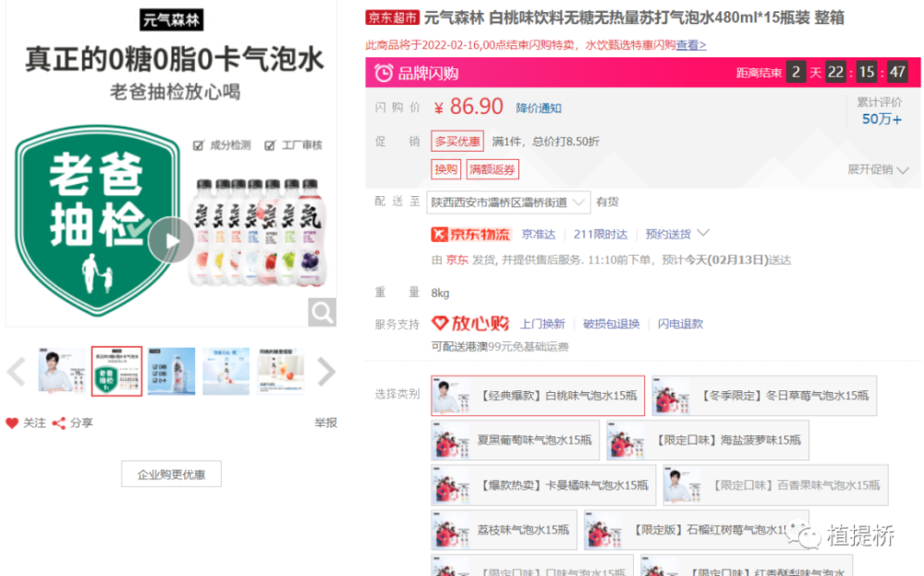Image resolution: width=924 pixels, height=576 pixels.
Task: Click the 举报 report link
Action: [x=325, y=423]
